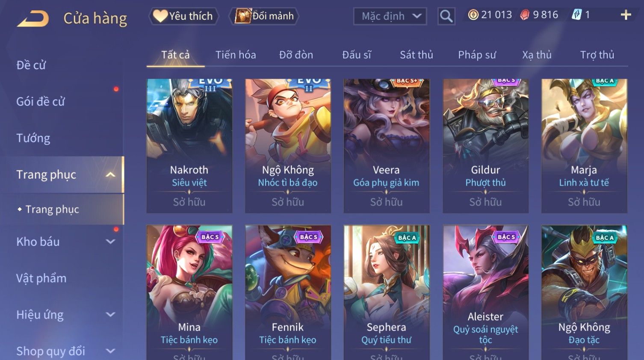644x360 pixels.
Task: Switch to the Pháp sư tab
Action: (477, 55)
